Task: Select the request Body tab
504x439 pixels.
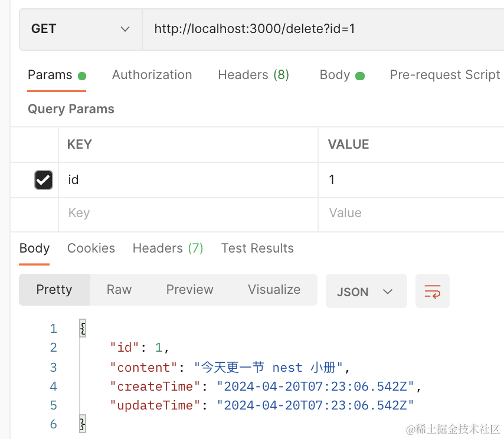Action: click(341, 75)
